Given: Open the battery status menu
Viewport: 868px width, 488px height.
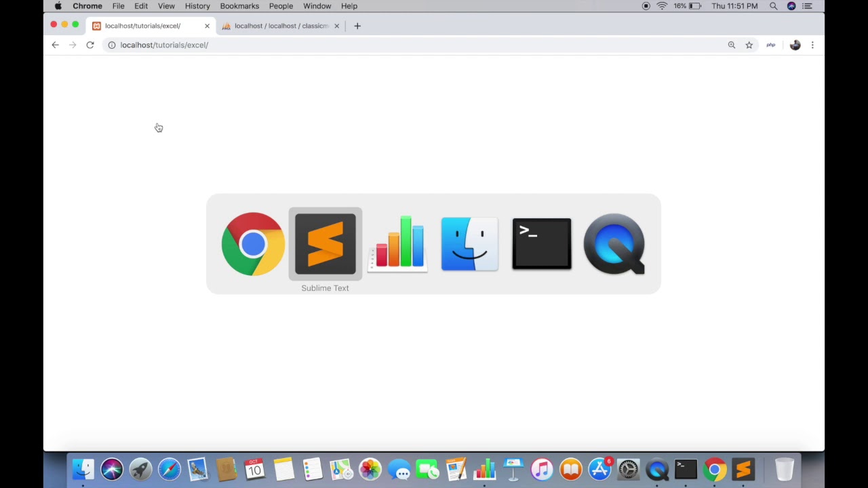Looking at the screenshot, I should 688,6.
